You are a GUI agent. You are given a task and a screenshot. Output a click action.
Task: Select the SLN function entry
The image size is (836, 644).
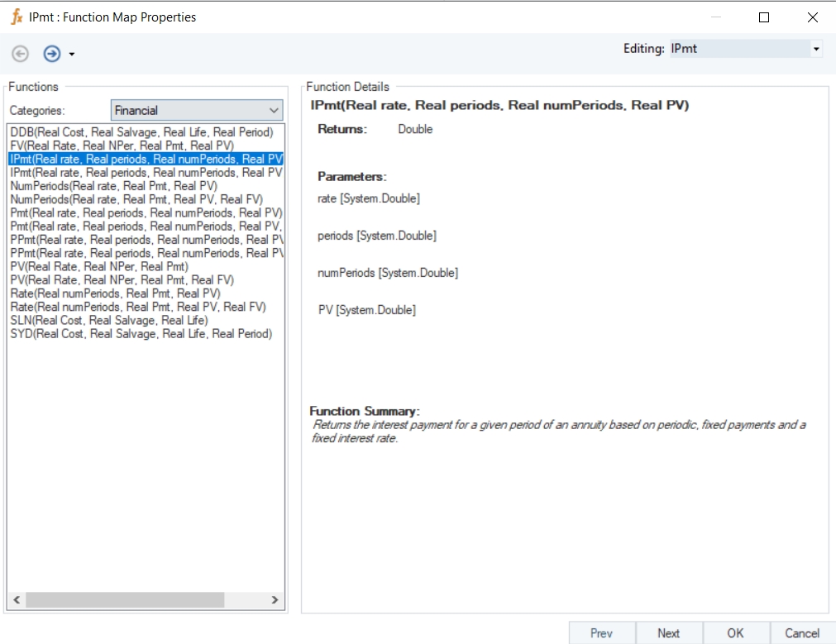[108, 320]
